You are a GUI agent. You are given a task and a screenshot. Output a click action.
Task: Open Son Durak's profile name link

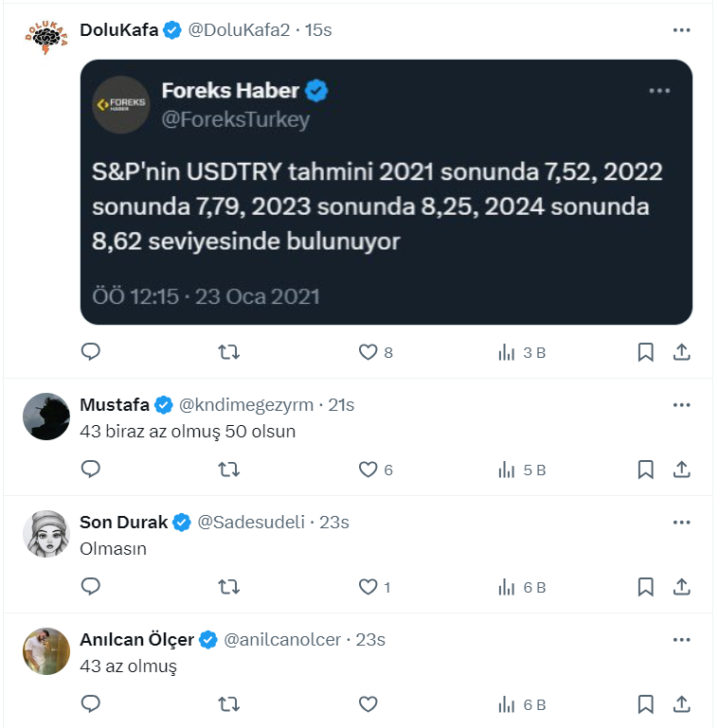(123, 523)
